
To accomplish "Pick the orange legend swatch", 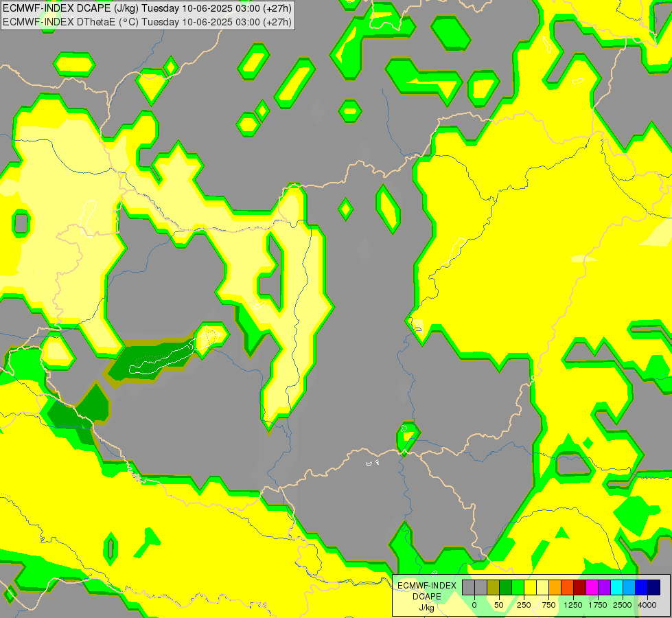I will [x=555, y=588].
